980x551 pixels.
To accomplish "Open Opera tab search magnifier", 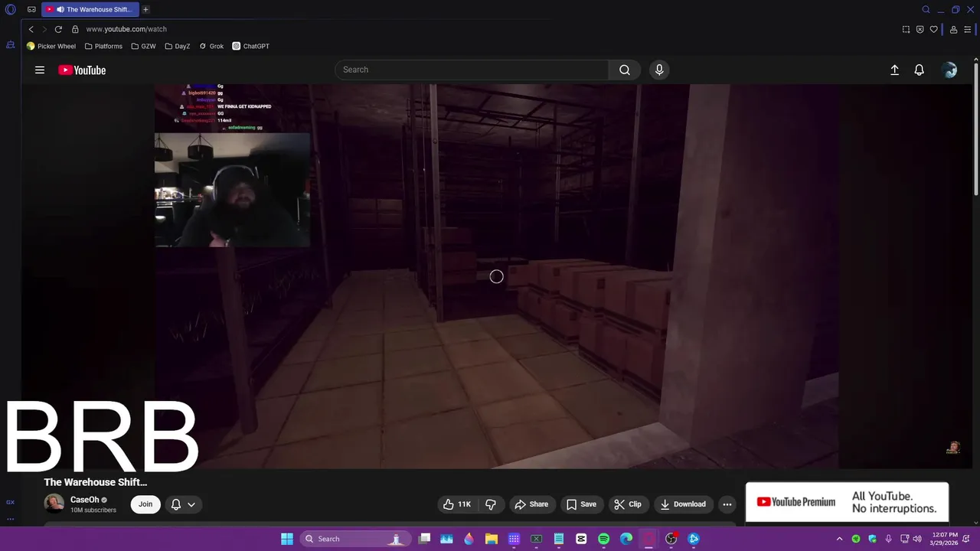I will [926, 10].
